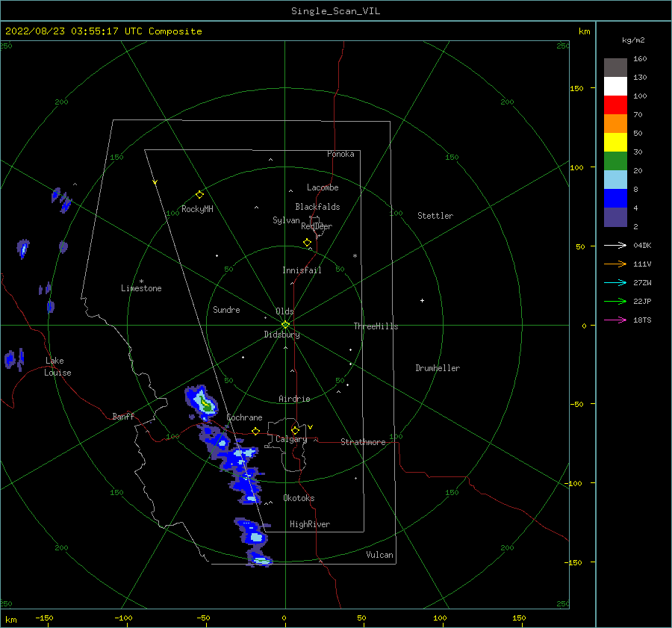The width and height of the screenshot is (672, 628).
Task: Click the 160 value on the color scale
Action: click(x=640, y=59)
